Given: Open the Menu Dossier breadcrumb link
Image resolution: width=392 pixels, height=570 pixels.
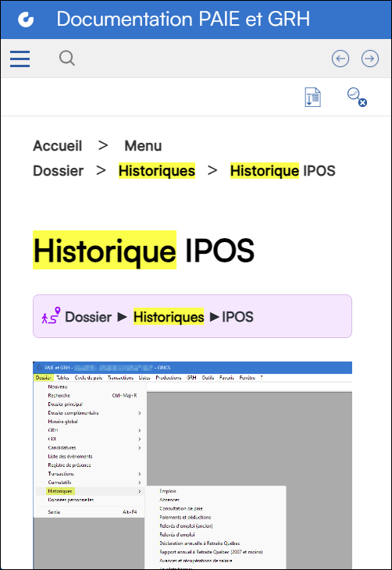Looking at the screenshot, I should [x=98, y=159].
